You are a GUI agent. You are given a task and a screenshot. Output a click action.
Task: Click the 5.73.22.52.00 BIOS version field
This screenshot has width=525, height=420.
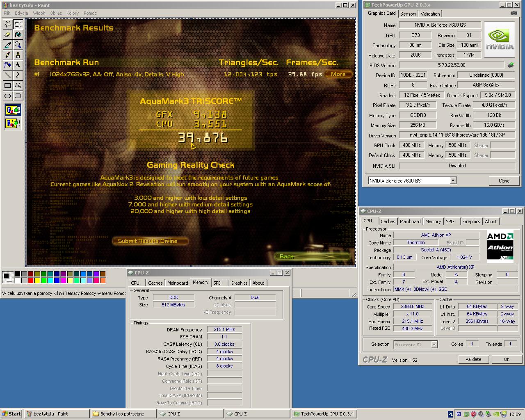452,65
